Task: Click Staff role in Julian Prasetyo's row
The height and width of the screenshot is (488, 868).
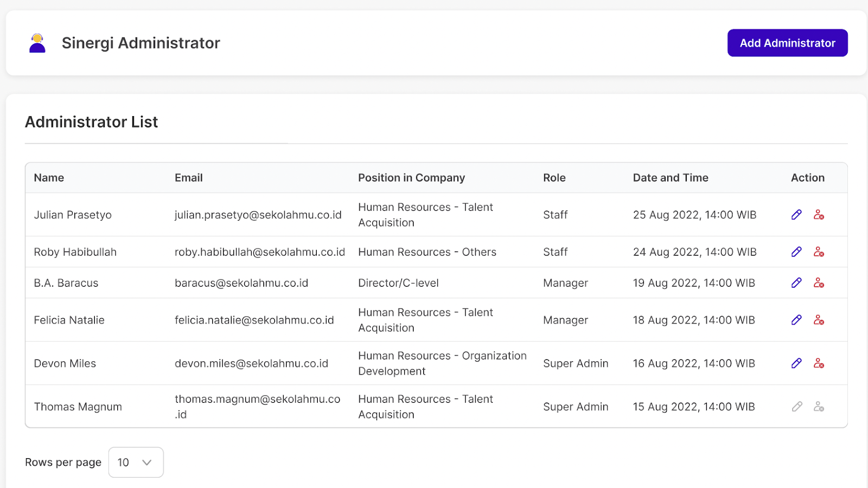Action: [x=556, y=215]
